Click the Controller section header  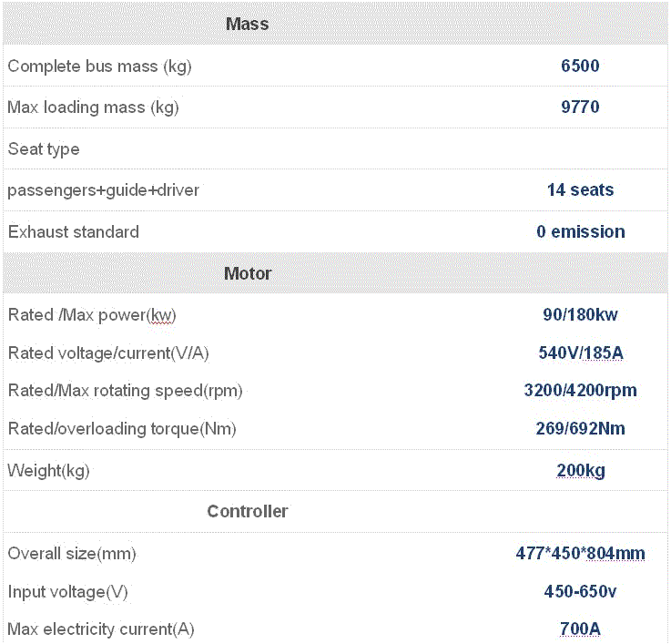click(x=248, y=511)
